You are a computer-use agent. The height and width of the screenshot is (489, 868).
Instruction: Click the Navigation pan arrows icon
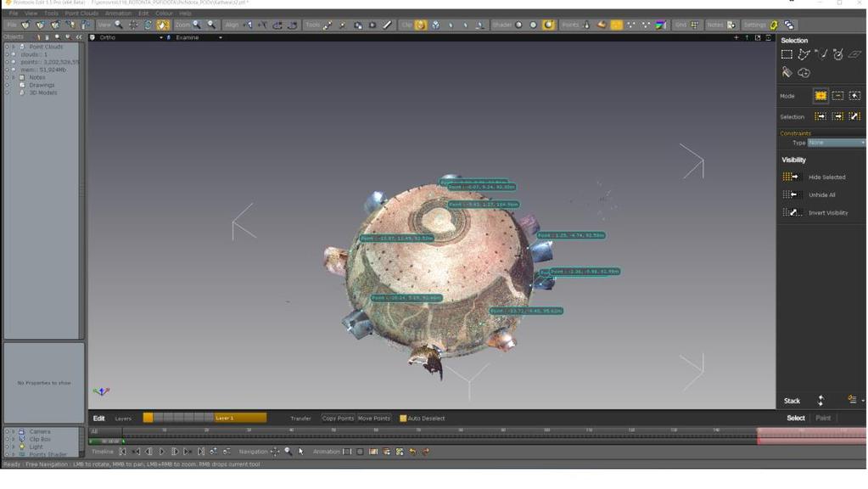pos(275,452)
